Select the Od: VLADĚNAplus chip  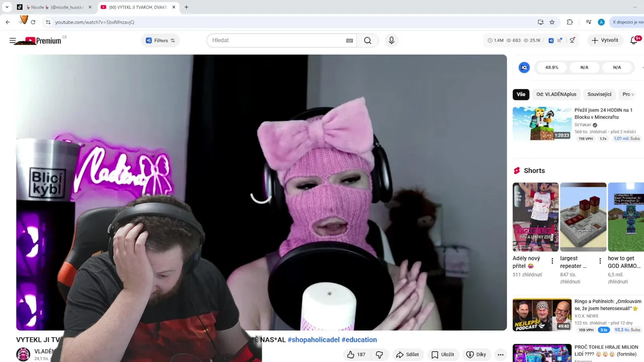pos(556,95)
